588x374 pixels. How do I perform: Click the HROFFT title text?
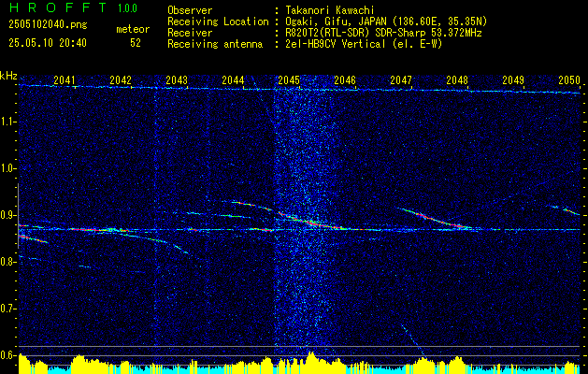59,7
